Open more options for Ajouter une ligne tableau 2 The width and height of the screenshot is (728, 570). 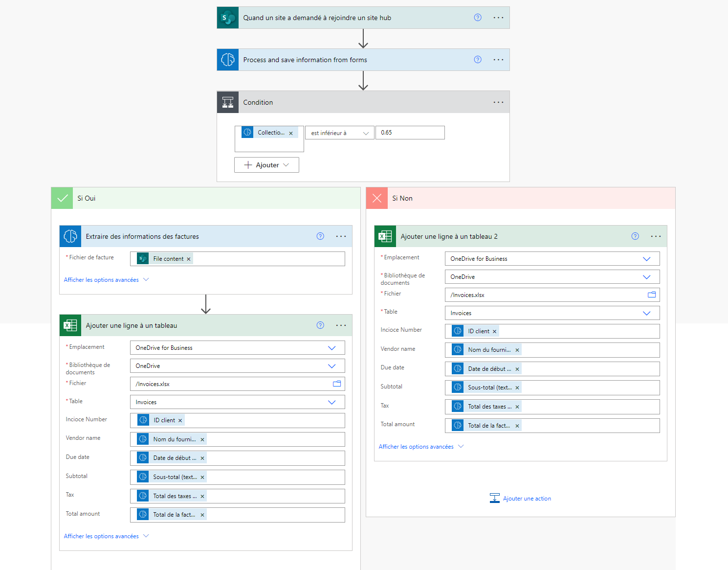656,236
